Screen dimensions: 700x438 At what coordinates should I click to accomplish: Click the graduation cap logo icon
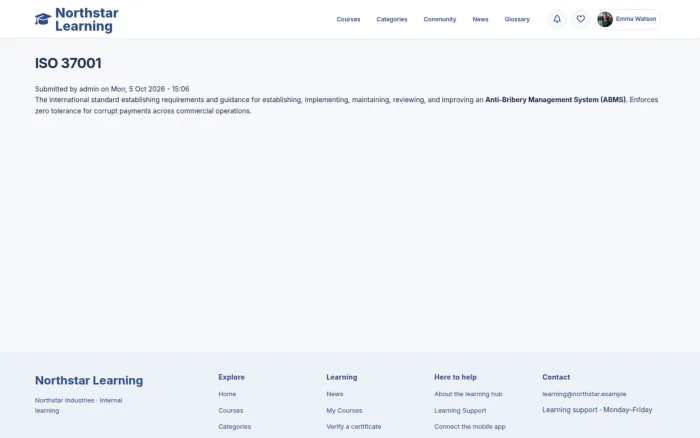click(x=43, y=19)
